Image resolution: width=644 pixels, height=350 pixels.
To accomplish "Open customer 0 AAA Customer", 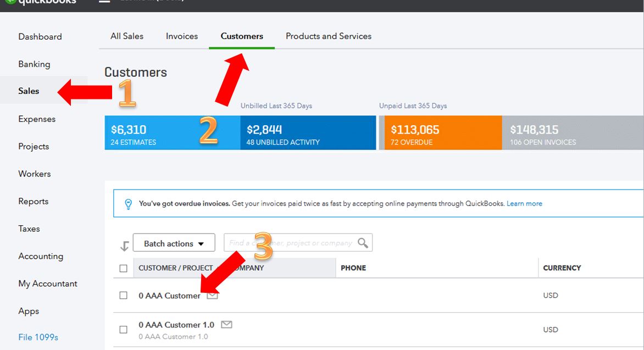I will click(169, 296).
